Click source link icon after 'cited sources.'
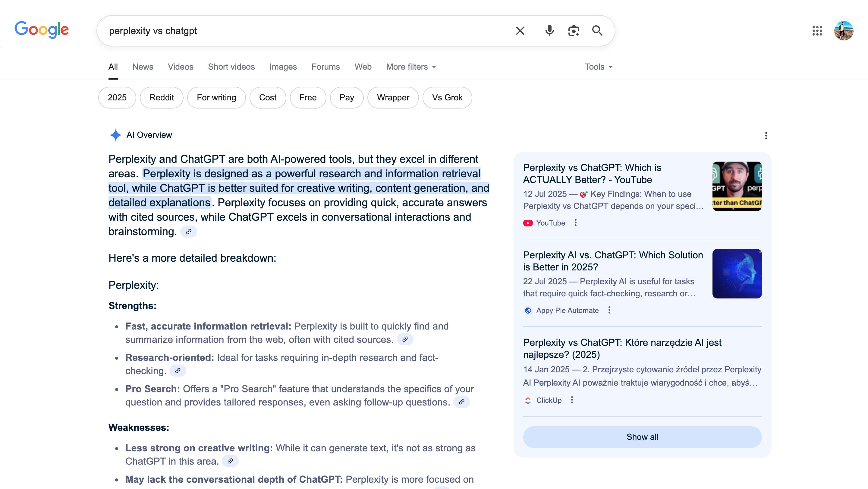The image size is (868, 489). pyautogui.click(x=405, y=339)
